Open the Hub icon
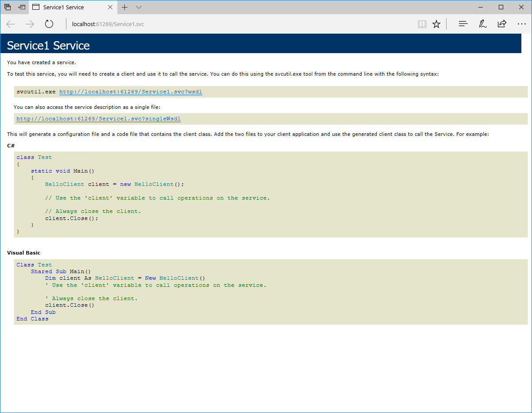Viewport: 532px width, 413px height. pyautogui.click(x=463, y=24)
